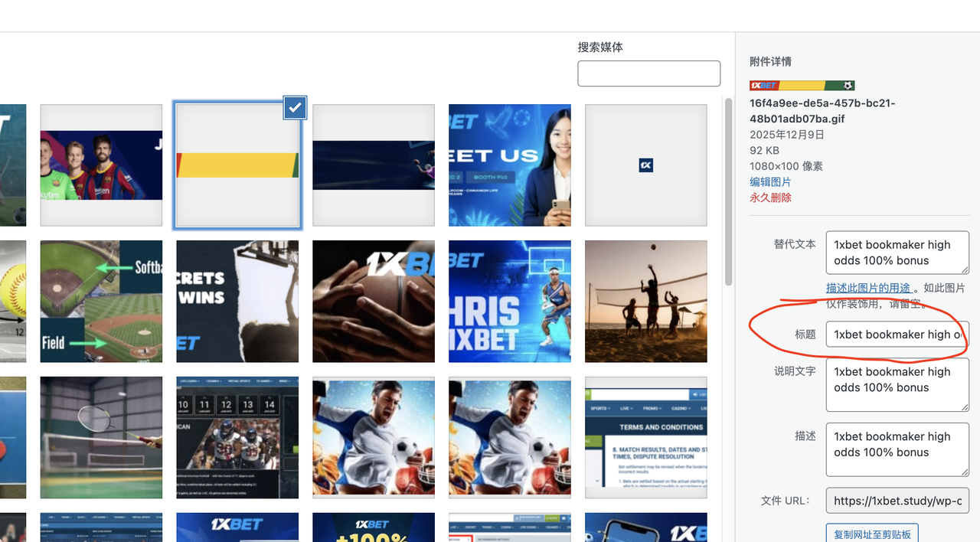
Task: Click the 附件详情 heading
Action: coord(770,61)
